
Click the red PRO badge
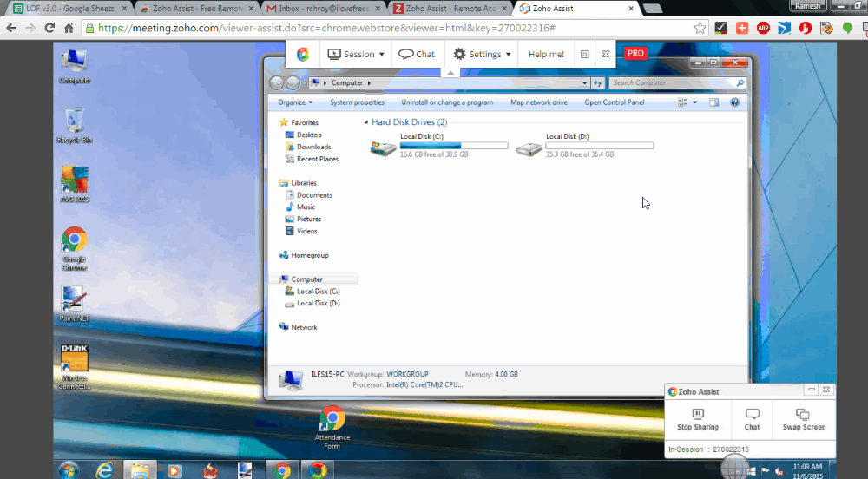(x=635, y=53)
